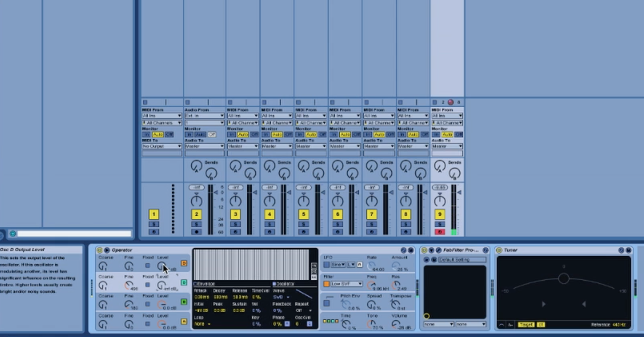Select oscillator B green button

tap(184, 302)
